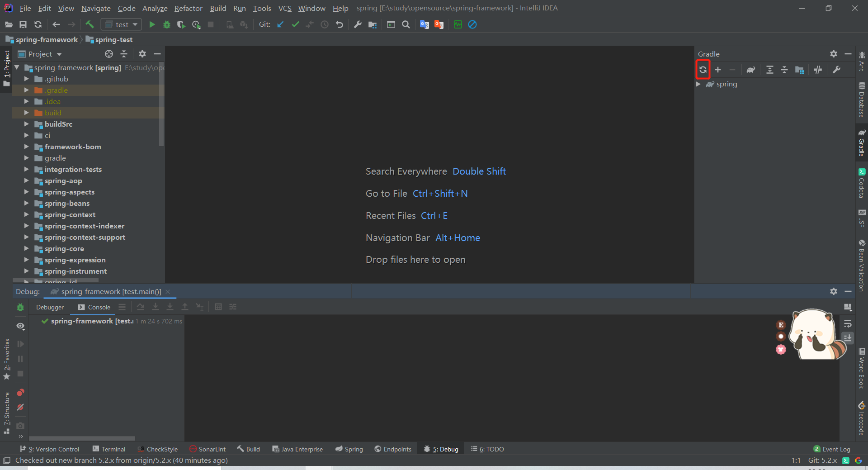Click Git branch 5.2.x in status bar

(822, 461)
